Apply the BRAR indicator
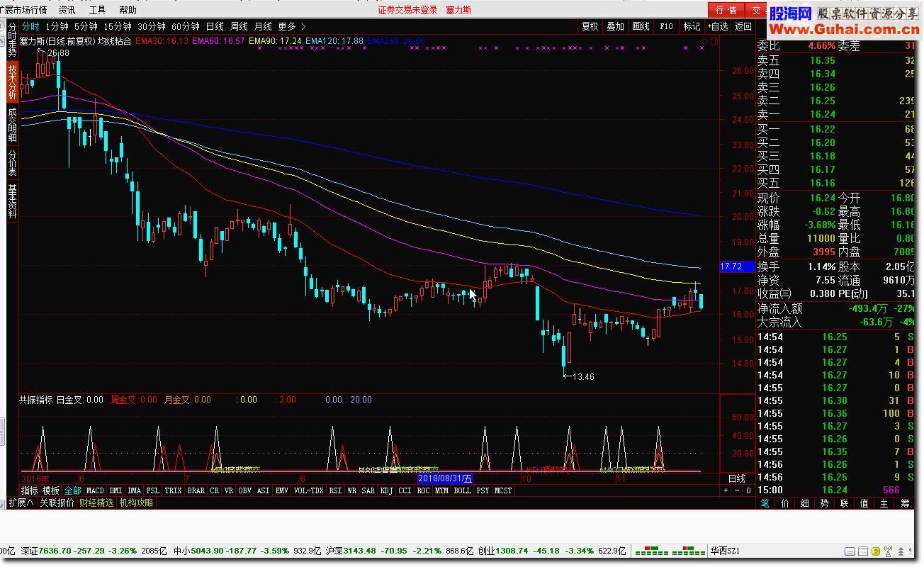 tap(196, 490)
